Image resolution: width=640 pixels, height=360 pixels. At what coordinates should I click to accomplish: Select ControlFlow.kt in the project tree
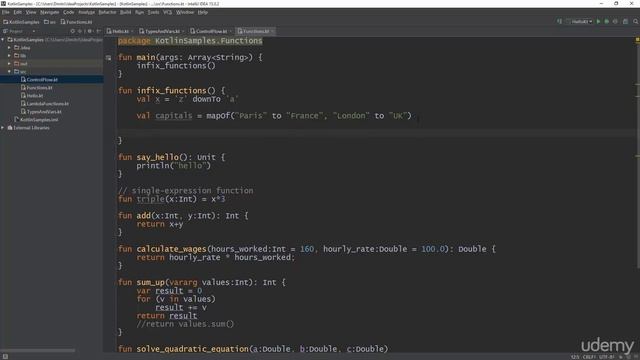coord(51,80)
